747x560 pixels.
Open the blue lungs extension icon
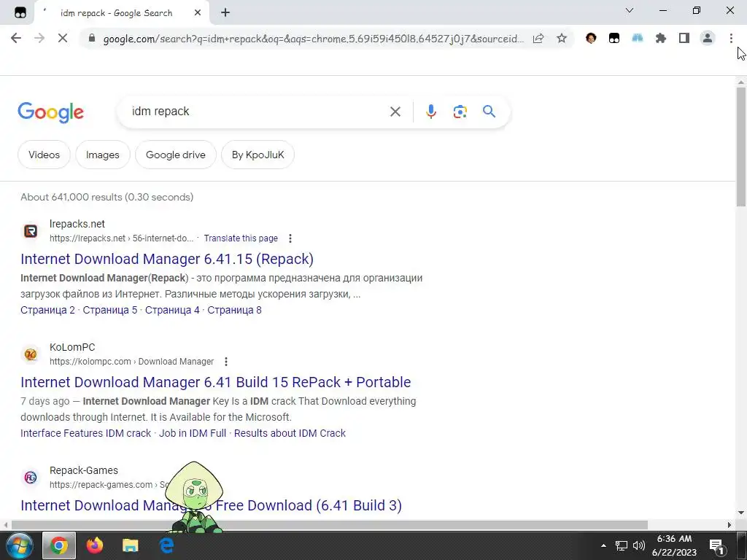(x=638, y=38)
